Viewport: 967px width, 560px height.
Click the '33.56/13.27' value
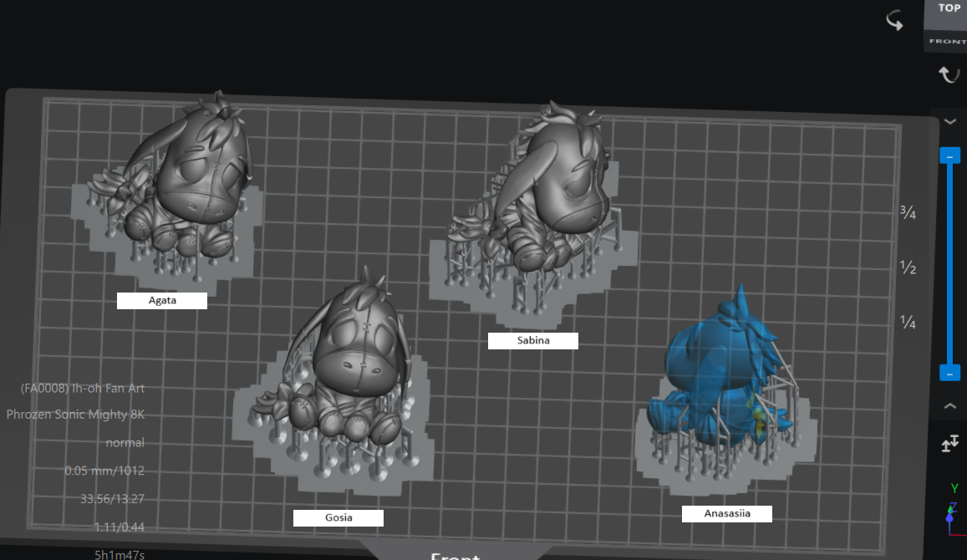pos(112,499)
